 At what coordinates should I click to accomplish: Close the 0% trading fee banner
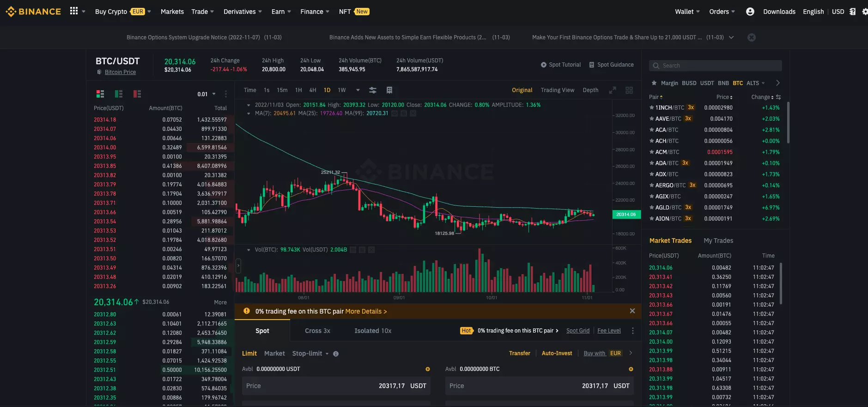(x=632, y=311)
